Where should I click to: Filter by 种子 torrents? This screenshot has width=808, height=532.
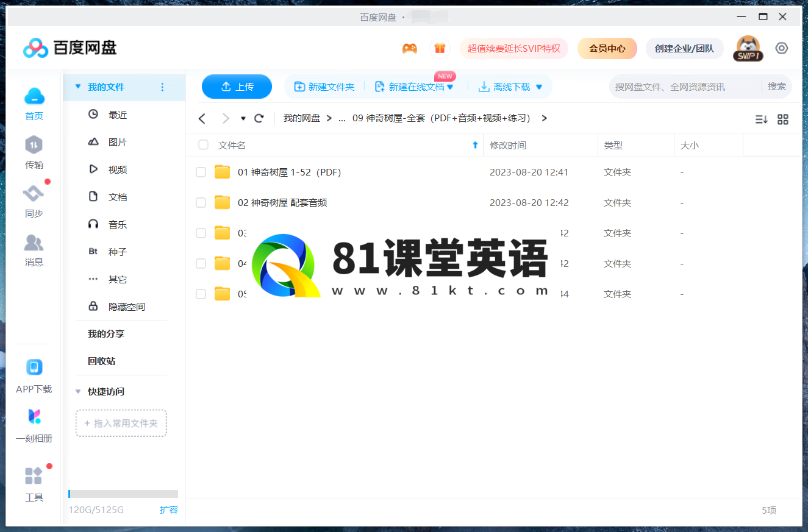(118, 252)
